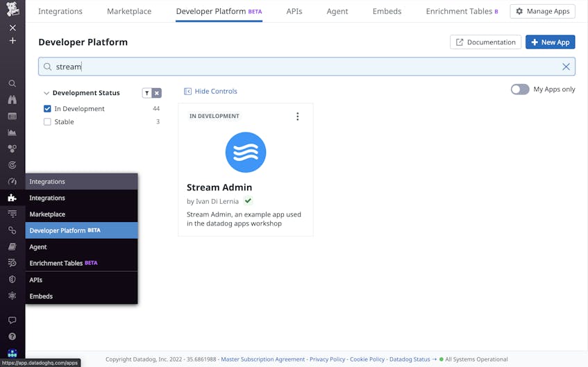This screenshot has height=367, width=588.
Task: Open the binoculars Watchdog icon
Action: 12,100
